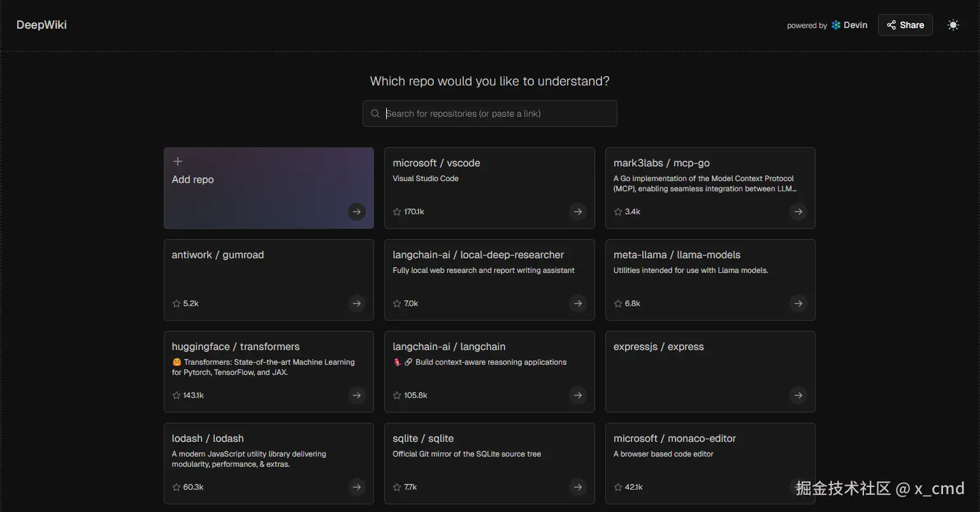This screenshot has width=980, height=512.
Task: Open the mark3labs / mcp-go repo title
Action: (661, 163)
